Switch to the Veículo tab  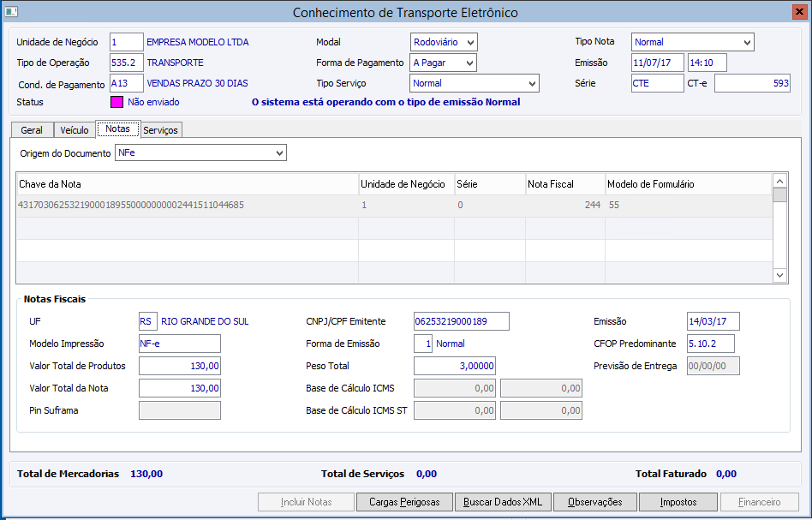pyautogui.click(x=75, y=130)
